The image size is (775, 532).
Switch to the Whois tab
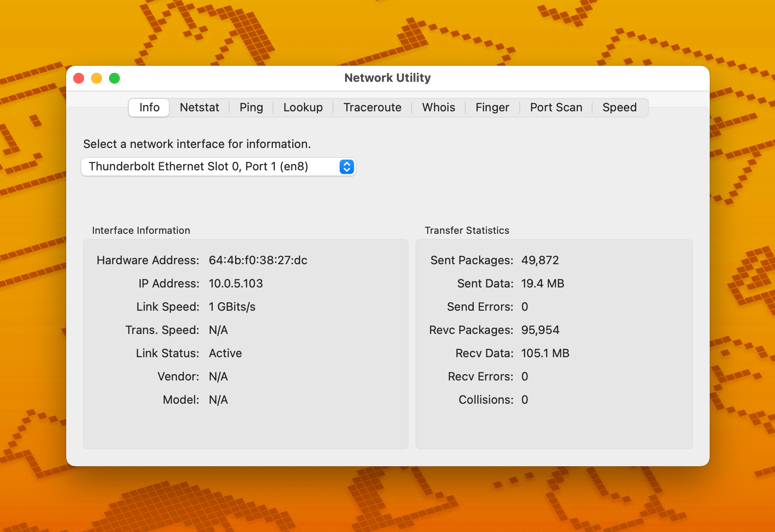click(438, 108)
